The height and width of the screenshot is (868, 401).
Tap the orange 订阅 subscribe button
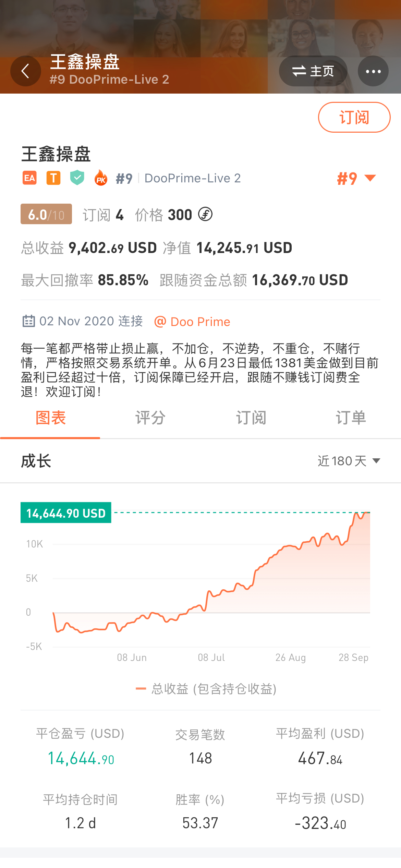pos(354,117)
